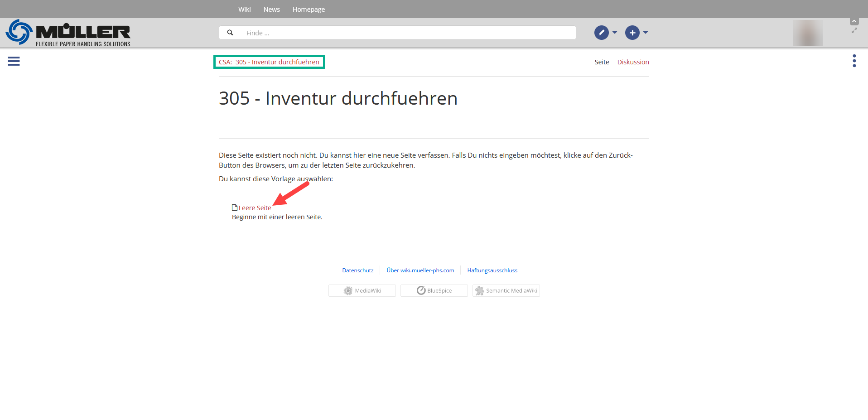Viewport: 868px width, 420px height.
Task: Open the Wiki menu item
Action: tap(244, 10)
